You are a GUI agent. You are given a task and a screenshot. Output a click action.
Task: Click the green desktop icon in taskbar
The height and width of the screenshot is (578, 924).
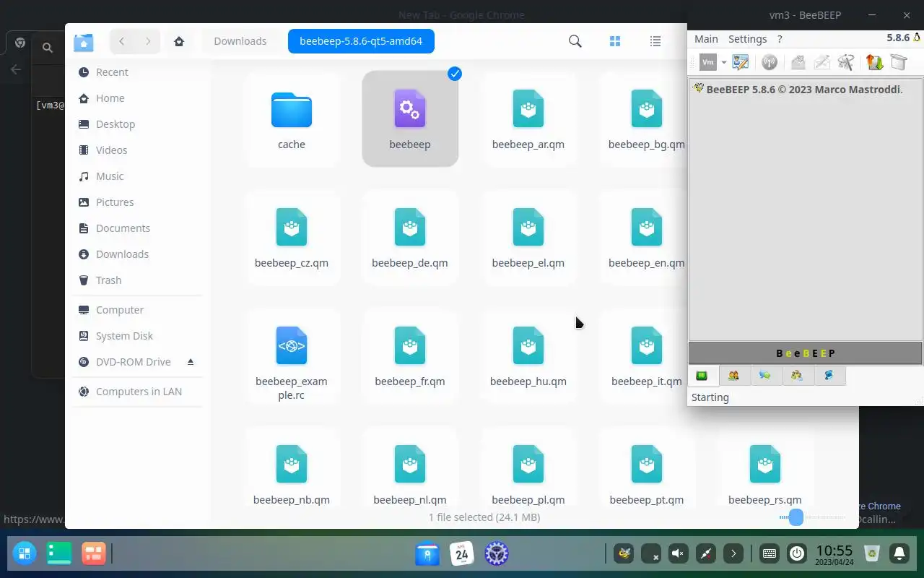pyautogui.click(x=59, y=553)
